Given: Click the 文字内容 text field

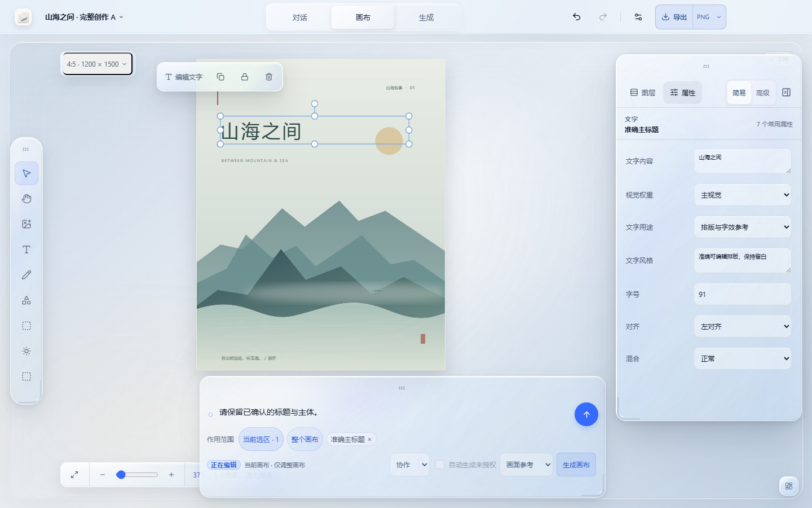Looking at the screenshot, I should pyautogui.click(x=743, y=161).
